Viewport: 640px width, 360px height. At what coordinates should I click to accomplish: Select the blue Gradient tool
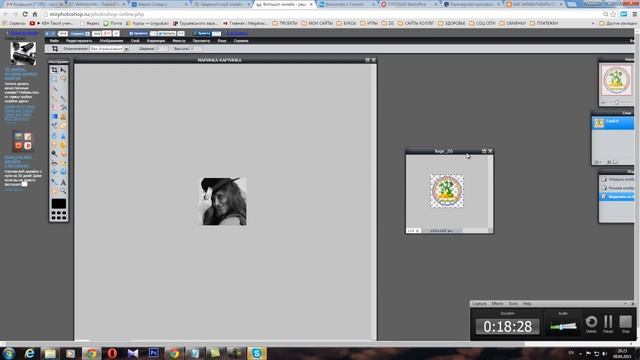[54, 116]
